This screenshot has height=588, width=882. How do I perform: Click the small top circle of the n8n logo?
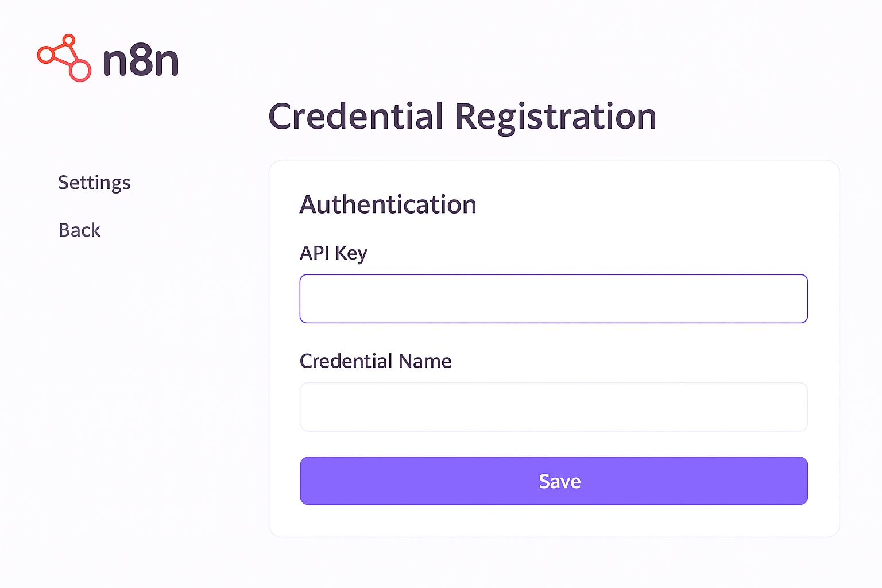(69, 40)
